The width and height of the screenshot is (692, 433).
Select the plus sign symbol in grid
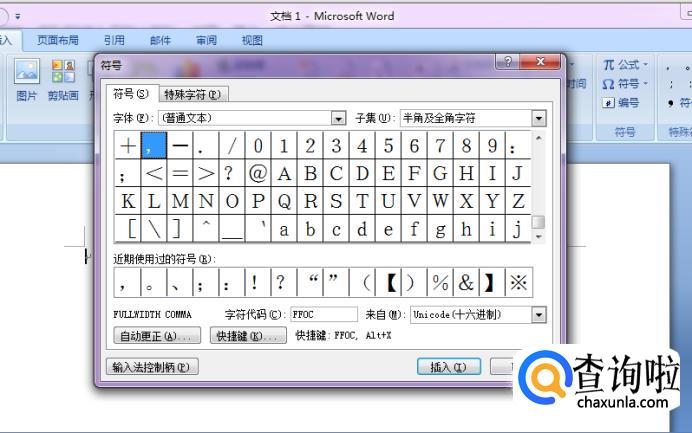pyautogui.click(x=128, y=146)
